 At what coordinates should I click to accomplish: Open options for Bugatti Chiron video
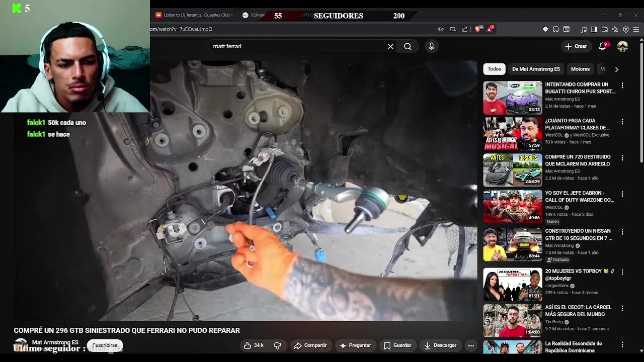tap(622, 85)
